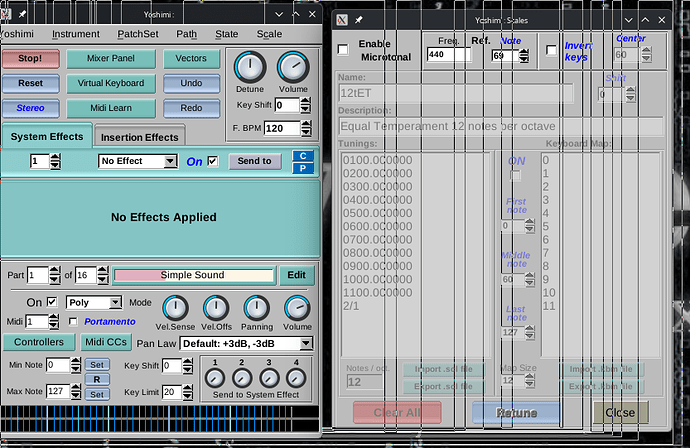Open the Path menu

(x=187, y=34)
